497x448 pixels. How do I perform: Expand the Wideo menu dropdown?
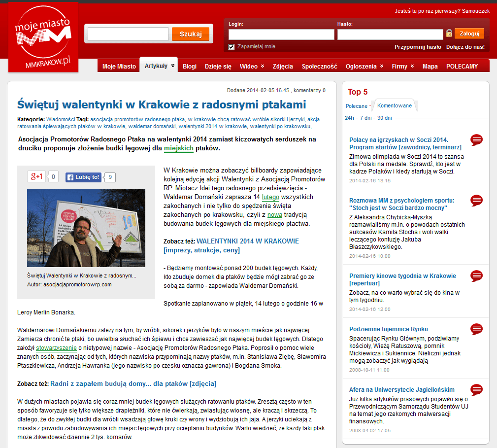[x=263, y=67]
